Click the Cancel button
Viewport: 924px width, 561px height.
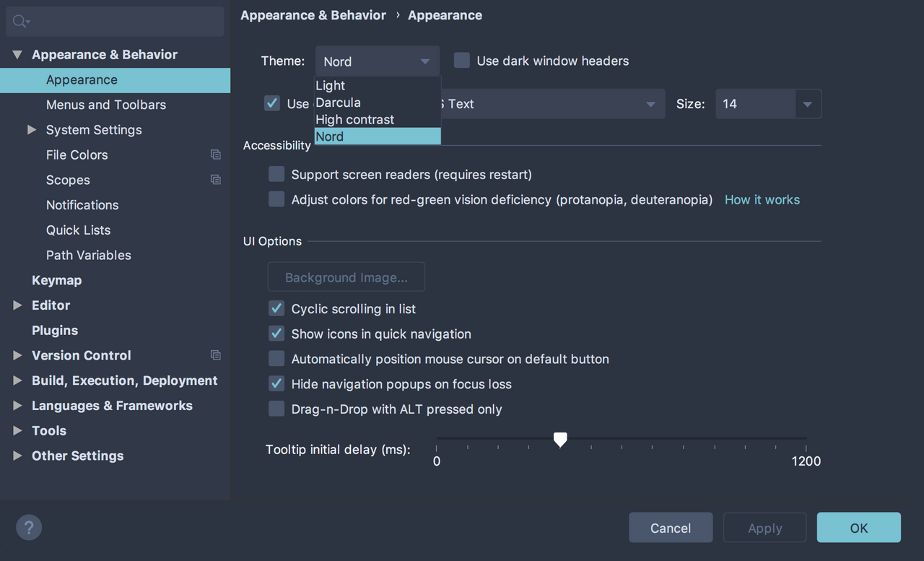point(671,528)
